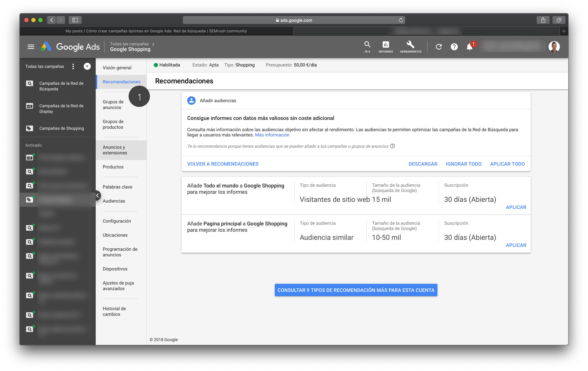Open Programación de anuncios page
The width and height of the screenshot is (588, 371).
[120, 252]
